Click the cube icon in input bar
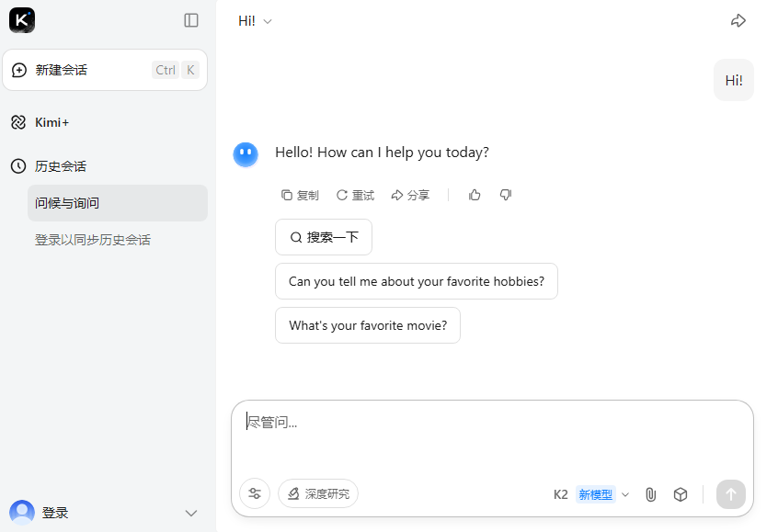 click(x=681, y=494)
